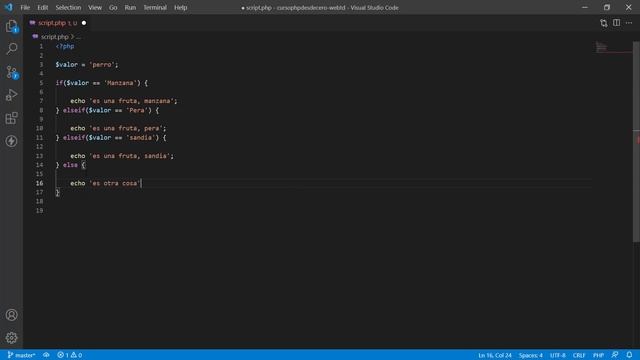Click the echo 'es una fruta, pera' line
This screenshot has height=360, width=640.
coord(118,128)
